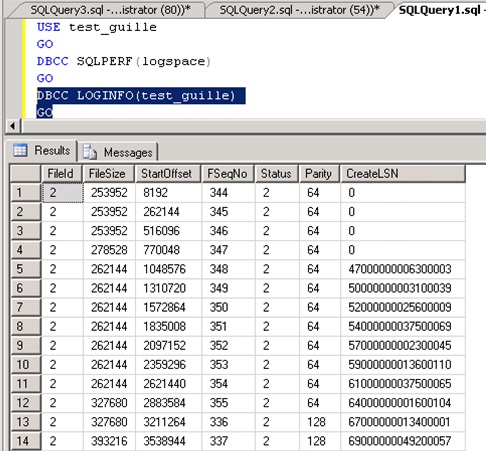Click in the DBCC SQLPERF(logspace) line

pos(124,61)
